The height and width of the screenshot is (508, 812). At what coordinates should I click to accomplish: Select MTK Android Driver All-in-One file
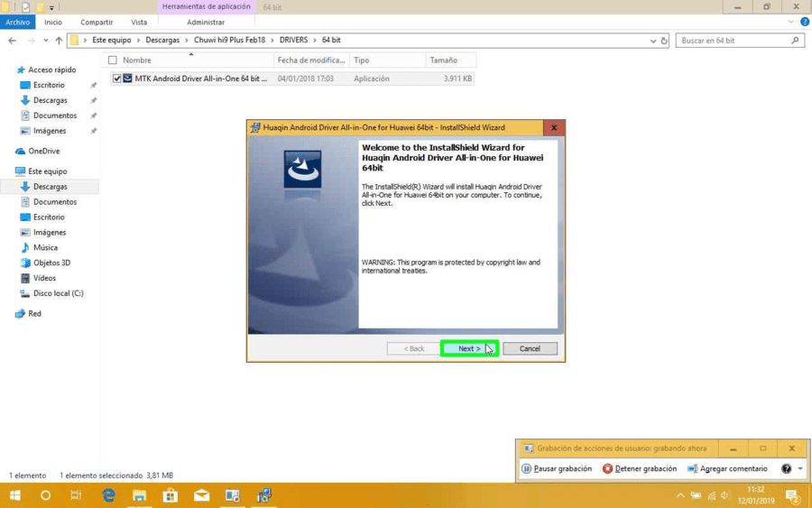tap(201, 79)
